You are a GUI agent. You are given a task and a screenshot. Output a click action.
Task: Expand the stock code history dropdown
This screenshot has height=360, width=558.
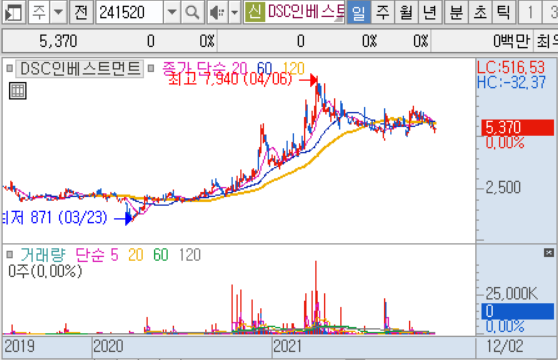(x=172, y=13)
